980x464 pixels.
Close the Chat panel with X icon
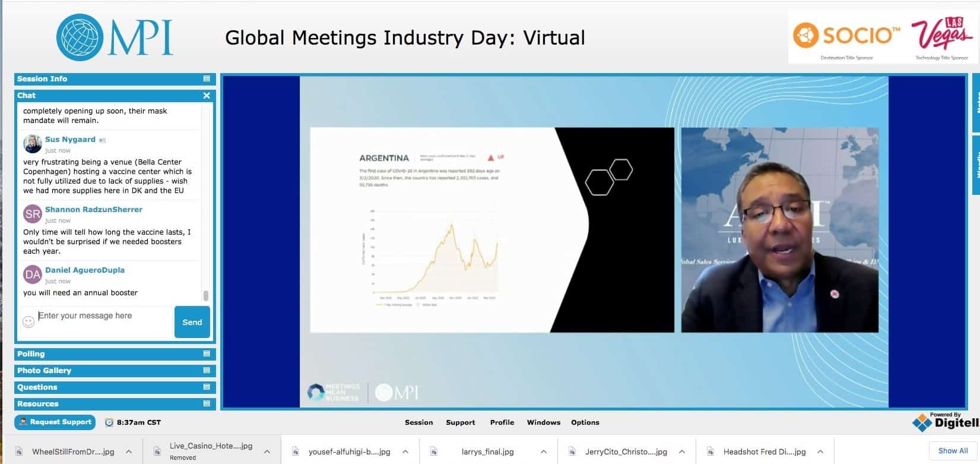click(x=207, y=96)
